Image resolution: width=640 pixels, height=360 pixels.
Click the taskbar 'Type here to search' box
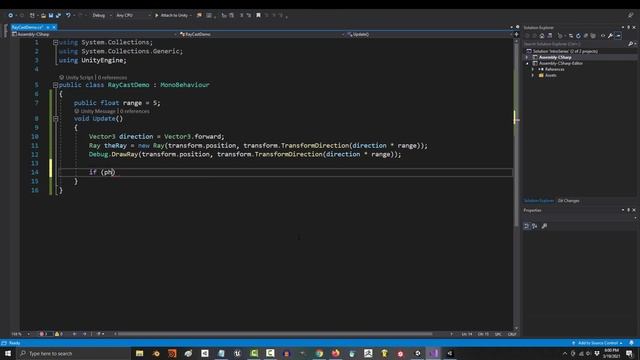pos(73,353)
